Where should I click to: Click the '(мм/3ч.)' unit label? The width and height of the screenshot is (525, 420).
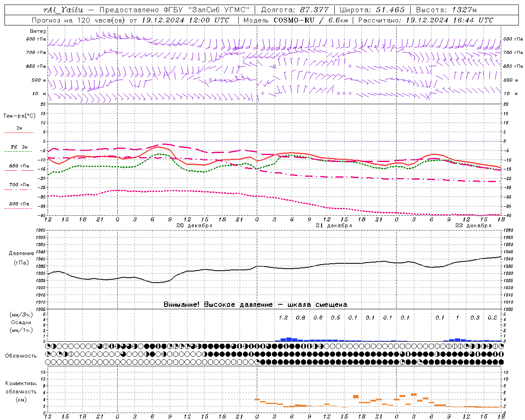[21, 315]
